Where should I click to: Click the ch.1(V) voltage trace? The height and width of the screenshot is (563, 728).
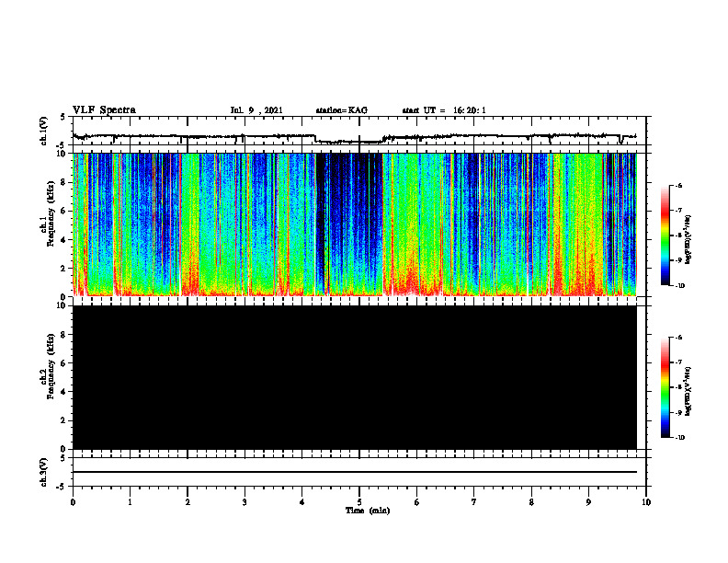(x=355, y=137)
